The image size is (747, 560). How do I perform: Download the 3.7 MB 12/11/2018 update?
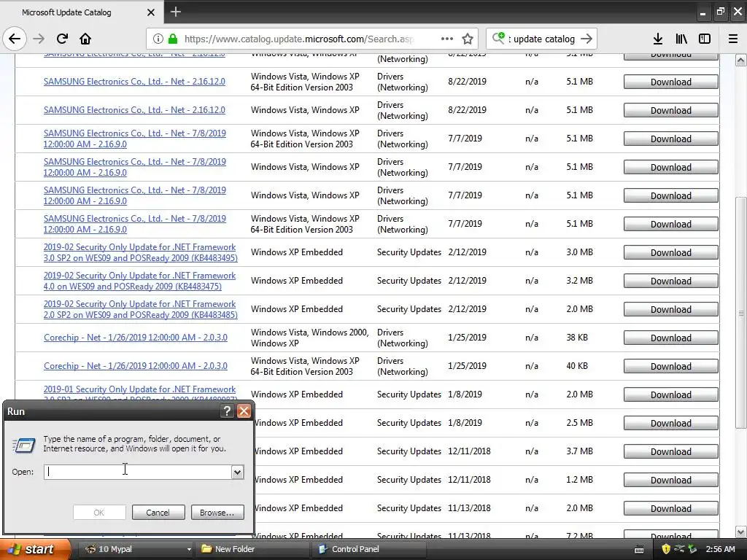(671, 451)
